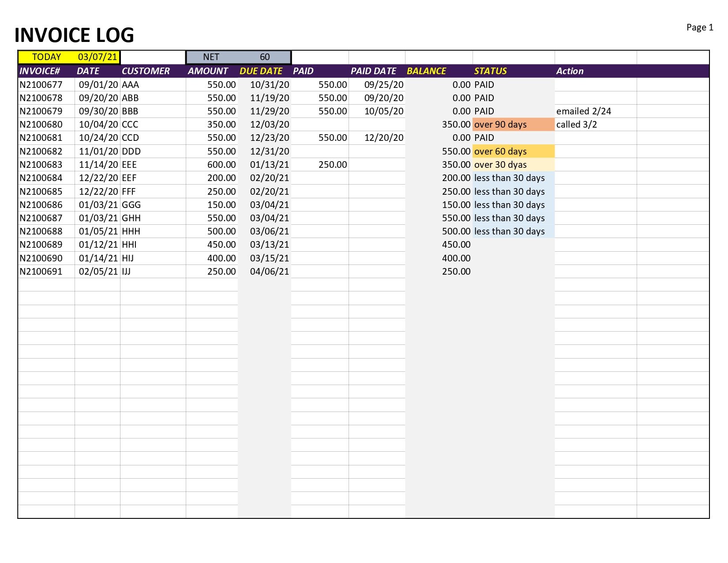Click the due date 04/06/21 for customer IJJ

[270, 271]
